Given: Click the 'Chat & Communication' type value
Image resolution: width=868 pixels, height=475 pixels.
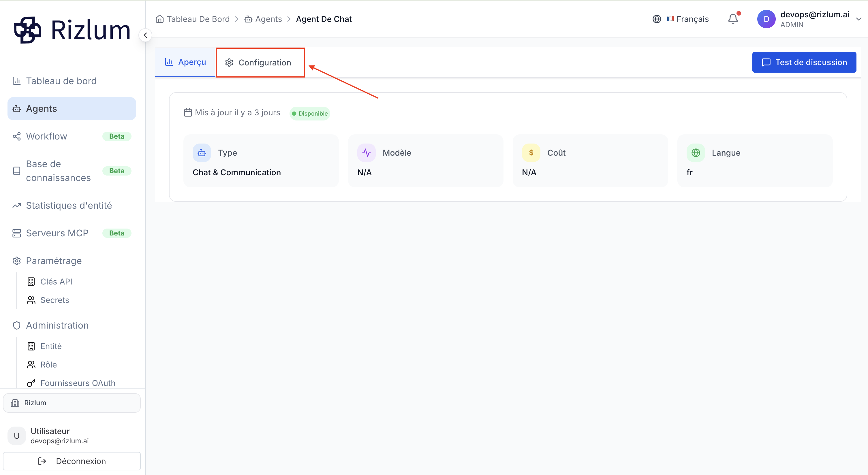Looking at the screenshot, I should [236, 172].
